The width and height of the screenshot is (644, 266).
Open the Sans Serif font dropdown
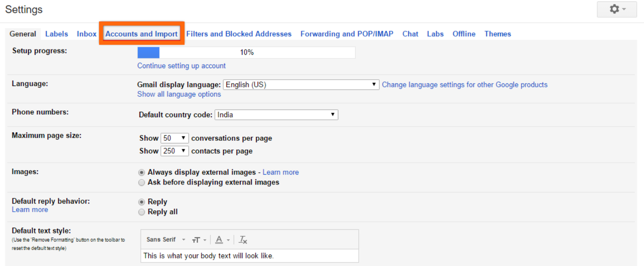[166, 240]
